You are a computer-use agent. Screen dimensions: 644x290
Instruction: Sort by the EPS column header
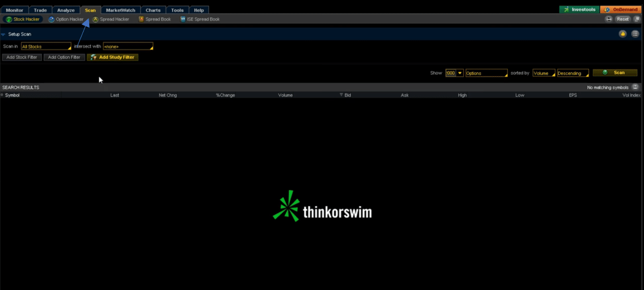[573, 95]
